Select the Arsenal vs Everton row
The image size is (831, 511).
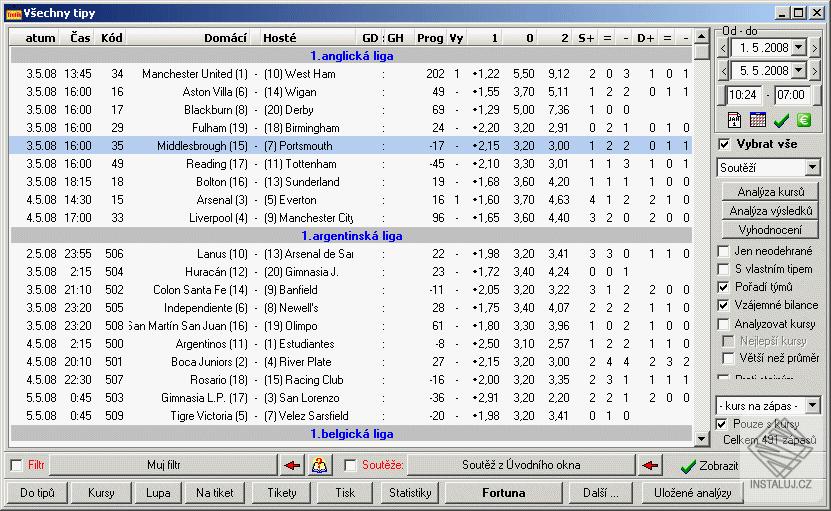point(351,200)
